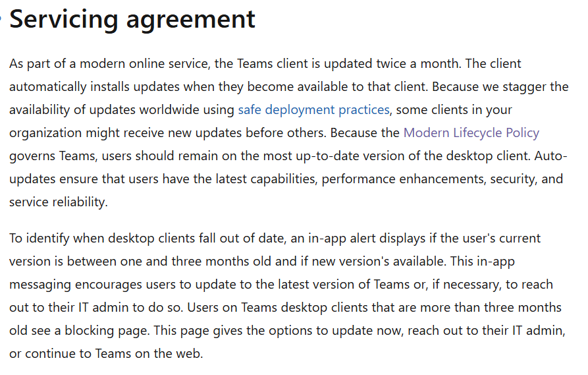Image resolution: width=588 pixels, height=375 pixels.
Task: Open the Modern Lifecycle Policy link
Action: (x=471, y=133)
